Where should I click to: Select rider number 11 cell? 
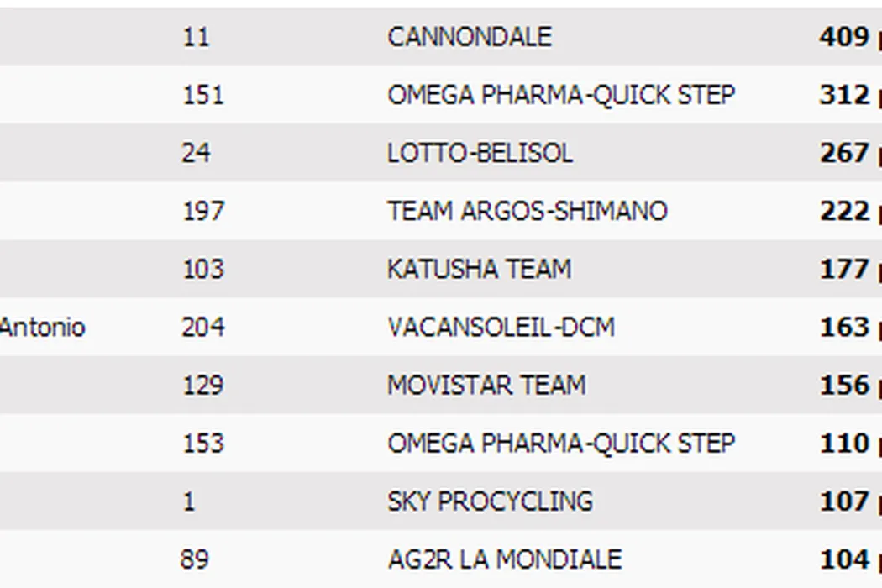point(196,38)
